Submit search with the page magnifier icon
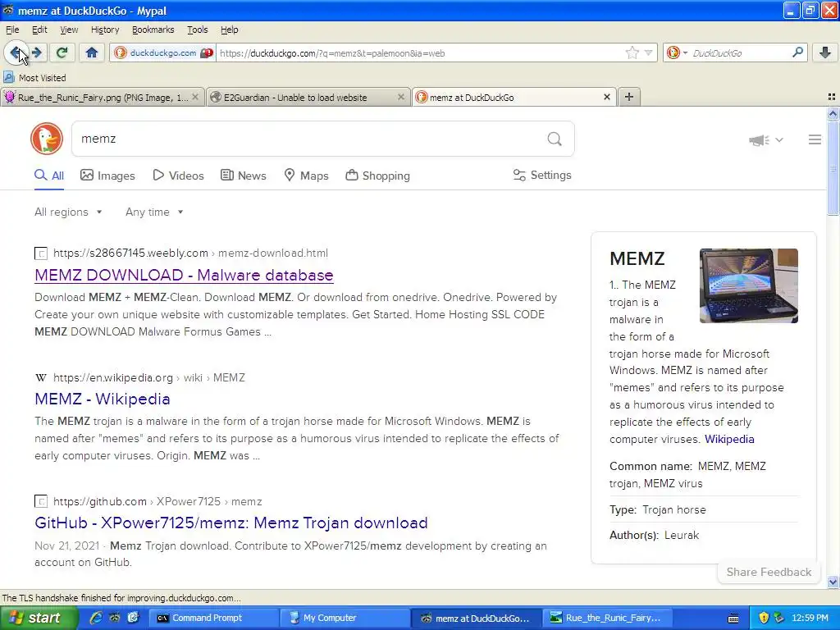This screenshot has height=630, width=840. (x=555, y=139)
